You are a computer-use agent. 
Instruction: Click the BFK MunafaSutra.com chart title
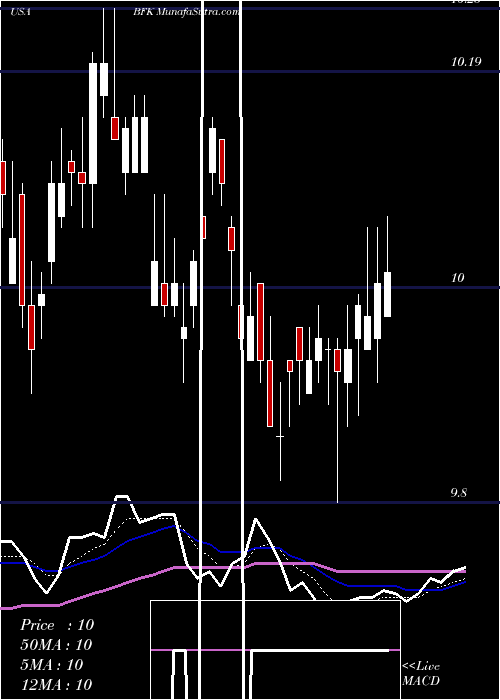tap(186, 12)
